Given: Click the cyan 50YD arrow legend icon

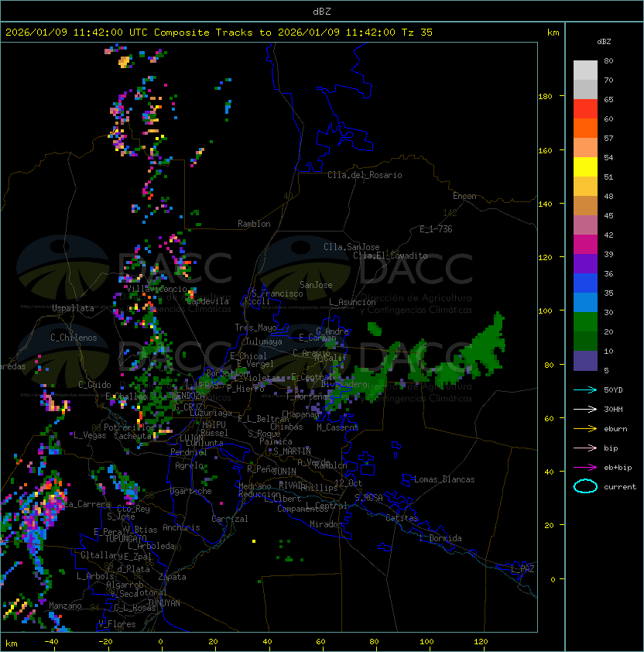Looking at the screenshot, I should pyautogui.click(x=585, y=389).
